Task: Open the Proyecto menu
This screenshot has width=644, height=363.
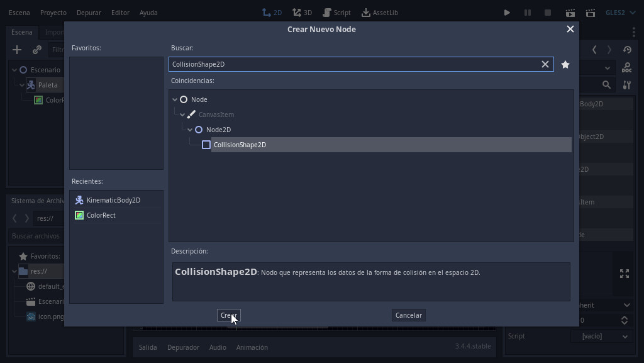Action: [x=53, y=13]
